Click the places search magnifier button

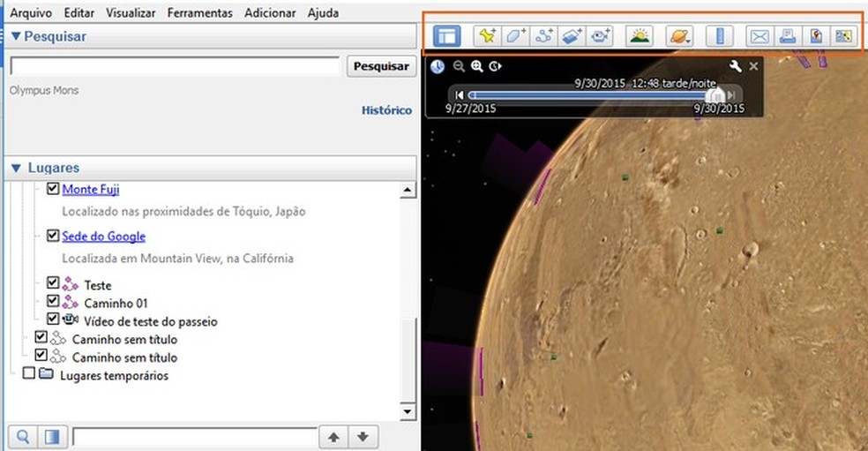click(23, 437)
